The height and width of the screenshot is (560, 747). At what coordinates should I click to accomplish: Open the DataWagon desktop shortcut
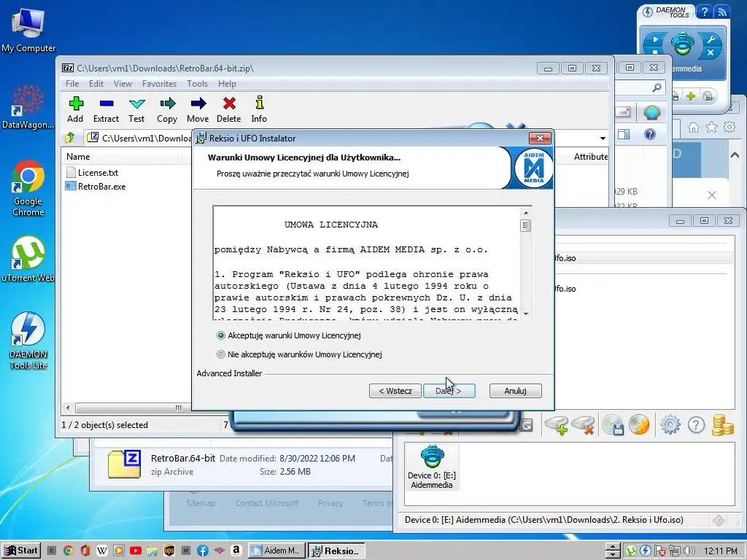click(x=28, y=106)
